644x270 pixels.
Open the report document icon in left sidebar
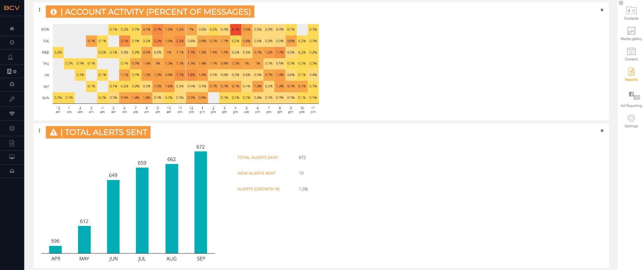12,144
